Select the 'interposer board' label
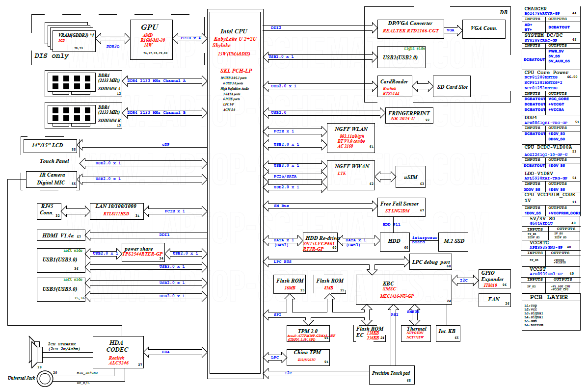Viewport: 588px width, 388px height. [425, 240]
